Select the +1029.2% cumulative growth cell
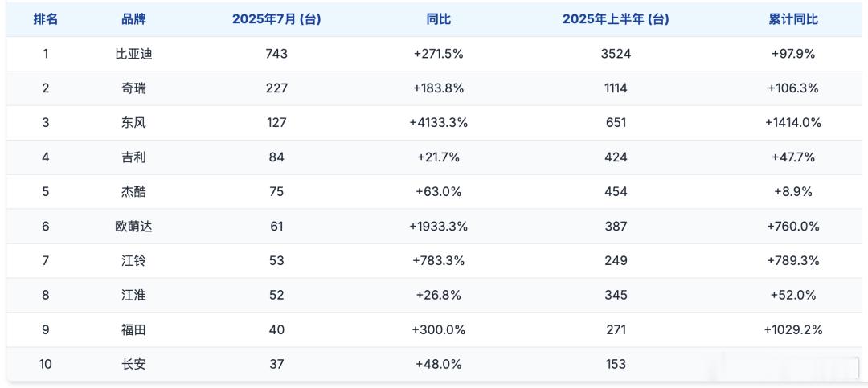Screen dimensions: 868x388 (793, 329)
